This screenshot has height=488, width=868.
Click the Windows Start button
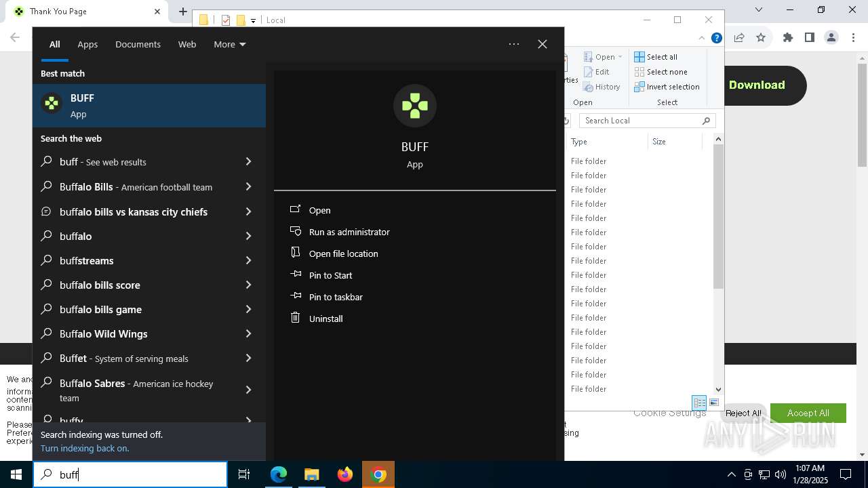pos(16,474)
